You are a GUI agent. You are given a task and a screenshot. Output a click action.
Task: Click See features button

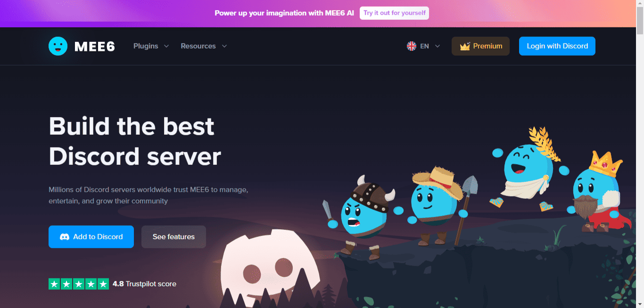tap(173, 237)
